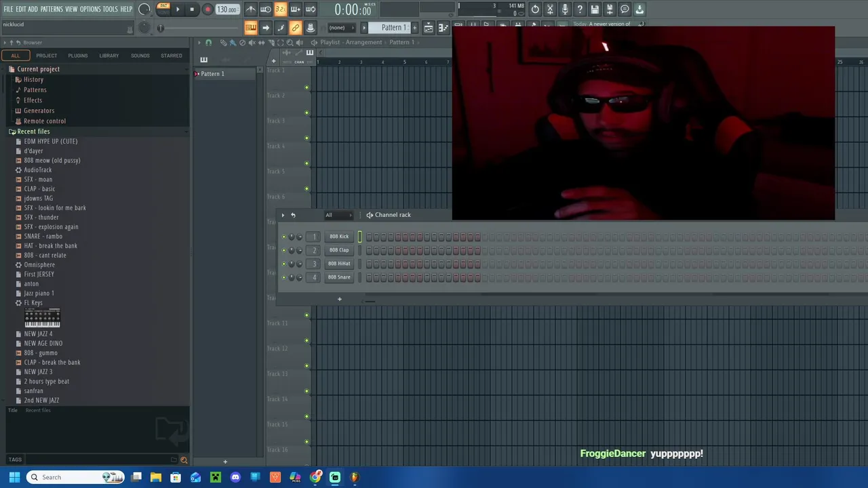Toggle the wait-for-input icon
Viewport: 868px width, 488px height.
265,9
